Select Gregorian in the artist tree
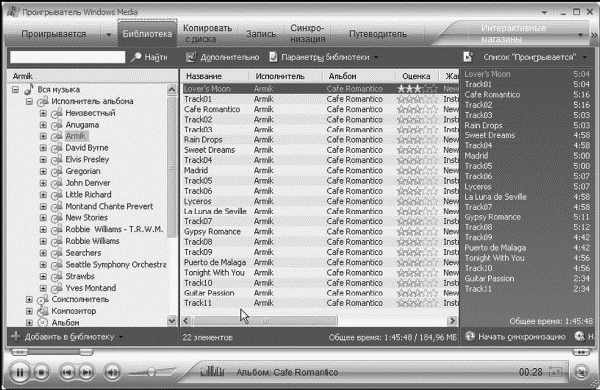Viewport: 600px width, 390px height. [x=83, y=171]
